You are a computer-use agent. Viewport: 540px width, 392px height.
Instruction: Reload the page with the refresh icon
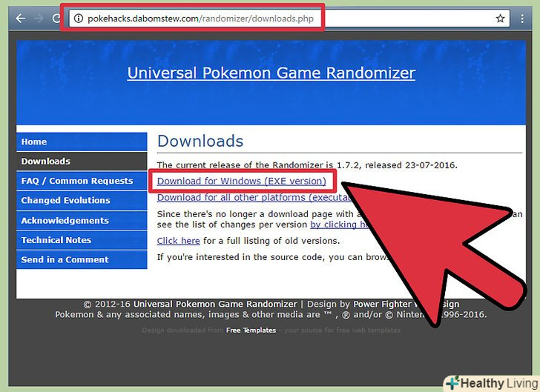[x=56, y=19]
